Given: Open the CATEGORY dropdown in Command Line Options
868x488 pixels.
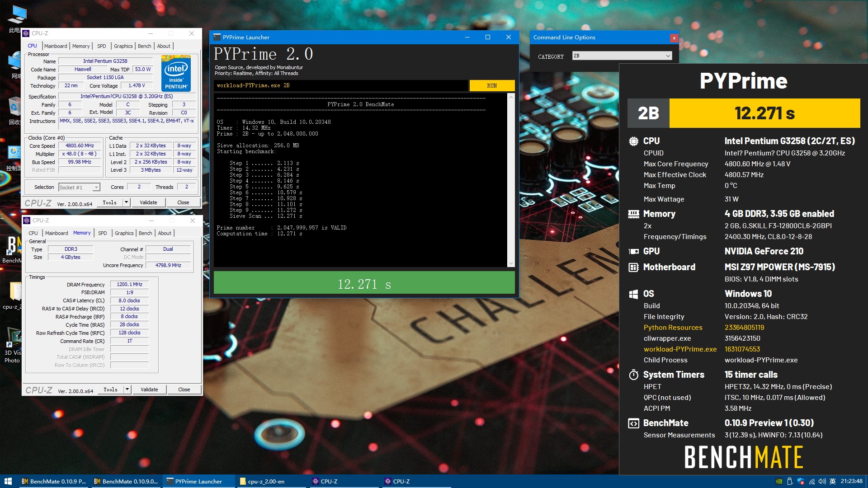Looking at the screenshot, I should [x=622, y=56].
